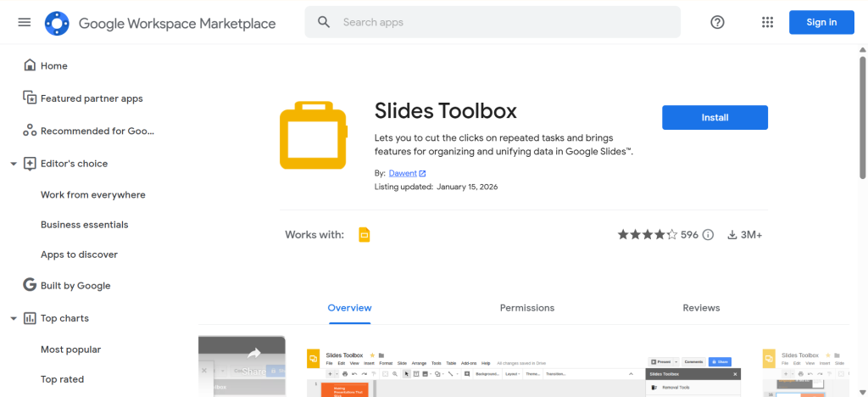Collapse the Editor's choice section arrow
This screenshot has height=397, width=868.
click(14, 164)
